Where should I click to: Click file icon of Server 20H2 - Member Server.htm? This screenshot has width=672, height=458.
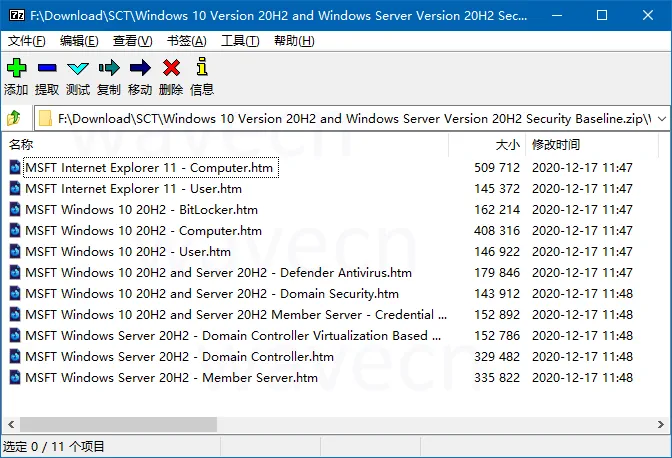click(15, 377)
